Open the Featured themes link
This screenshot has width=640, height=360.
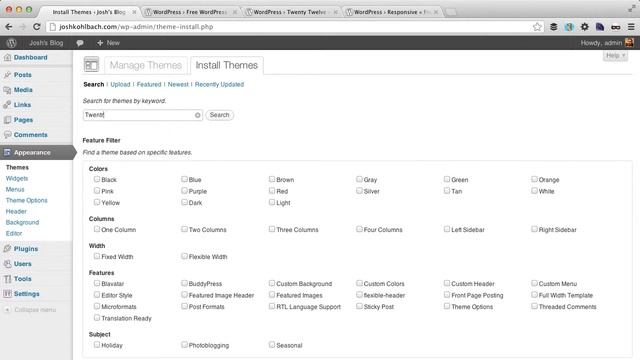(149, 84)
